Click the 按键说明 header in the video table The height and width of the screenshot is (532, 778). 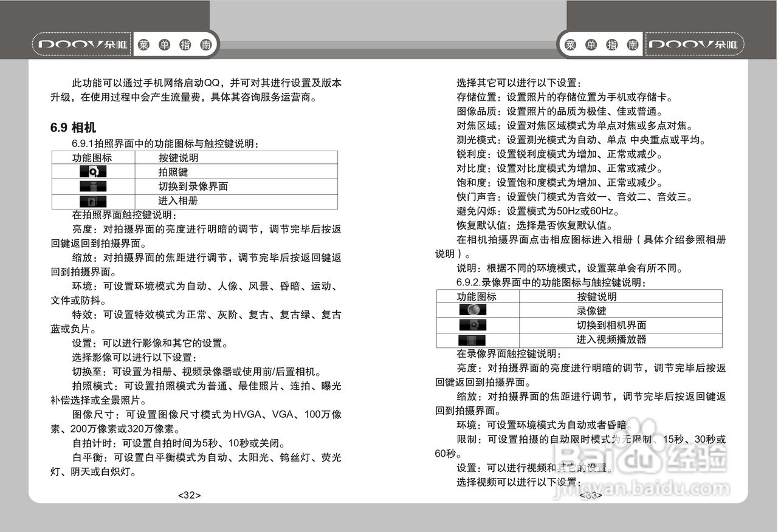tap(597, 296)
